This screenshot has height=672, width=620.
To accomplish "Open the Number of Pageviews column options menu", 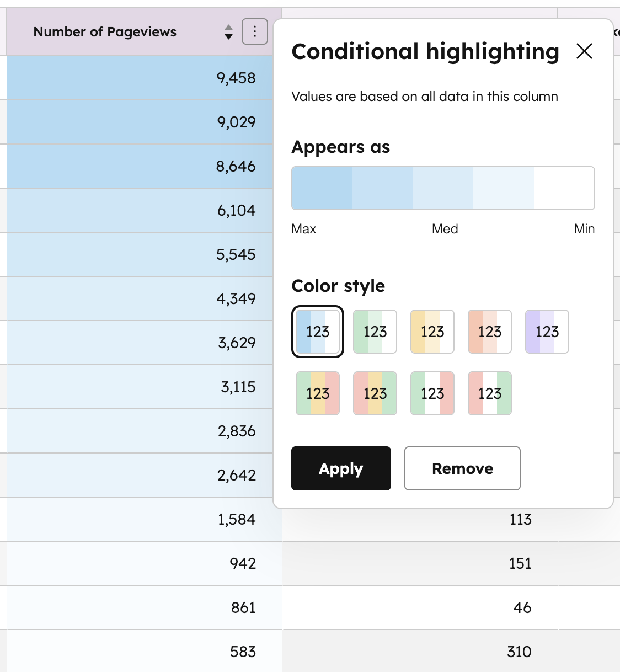I will 255,31.
